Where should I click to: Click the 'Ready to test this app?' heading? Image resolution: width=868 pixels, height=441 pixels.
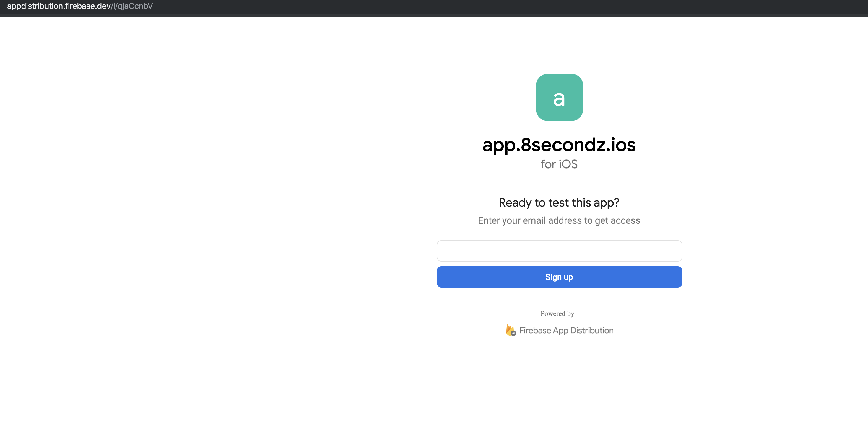(559, 202)
